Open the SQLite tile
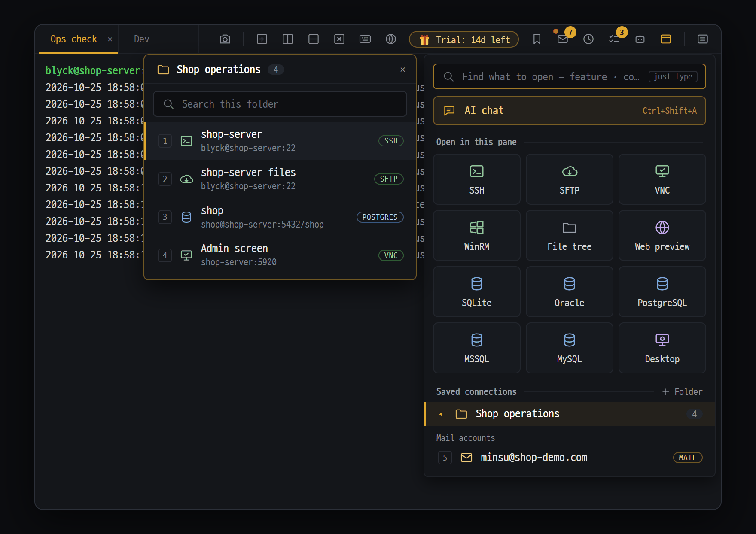 [477, 292]
